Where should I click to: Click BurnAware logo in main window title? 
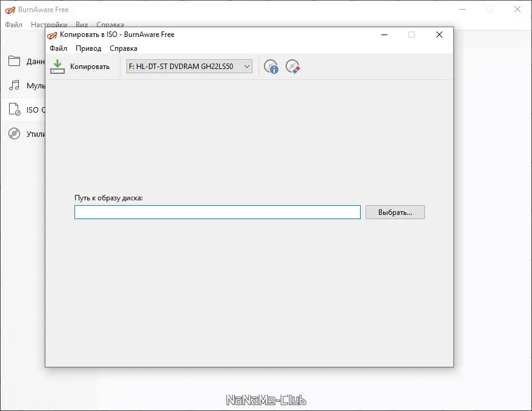click(10, 10)
